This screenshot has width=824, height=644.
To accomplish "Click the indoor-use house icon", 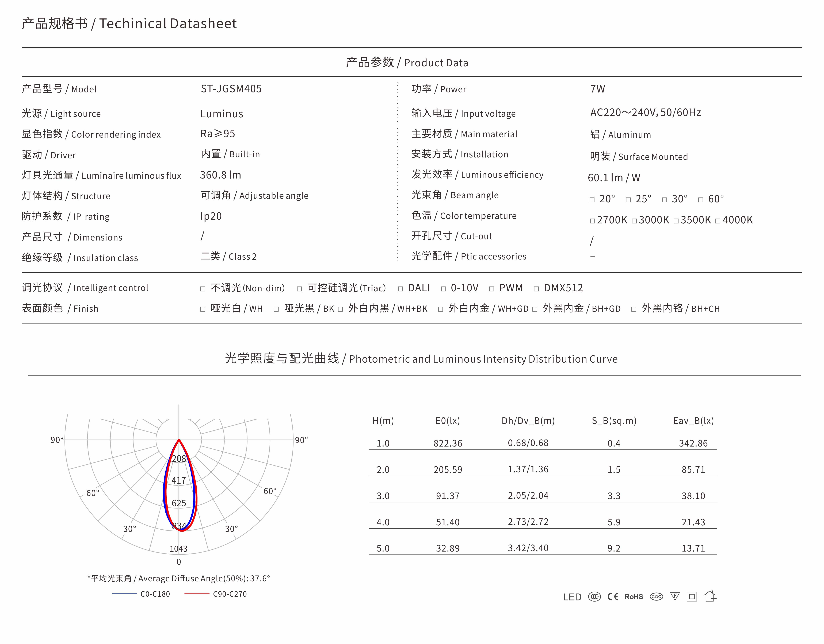I will pos(710,596).
